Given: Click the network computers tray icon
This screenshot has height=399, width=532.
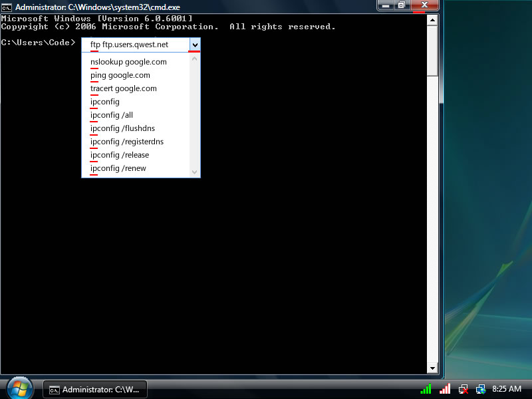Looking at the screenshot, I should 481,389.
